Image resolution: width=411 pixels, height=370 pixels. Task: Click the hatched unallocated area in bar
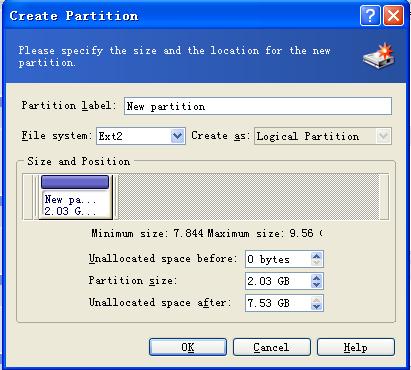249,197
